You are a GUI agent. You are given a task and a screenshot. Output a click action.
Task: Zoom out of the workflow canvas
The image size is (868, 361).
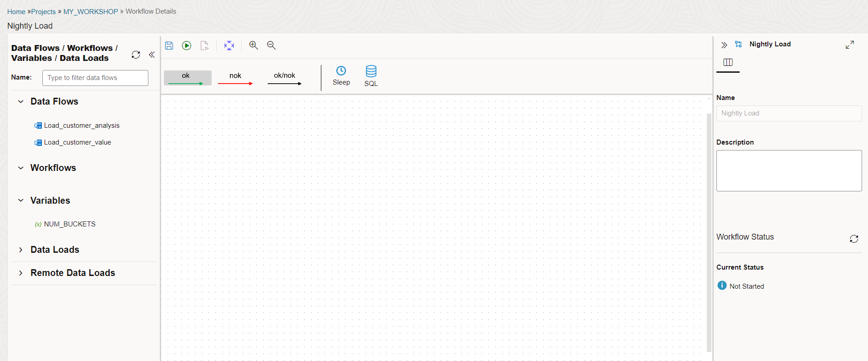tap(271, 45)
